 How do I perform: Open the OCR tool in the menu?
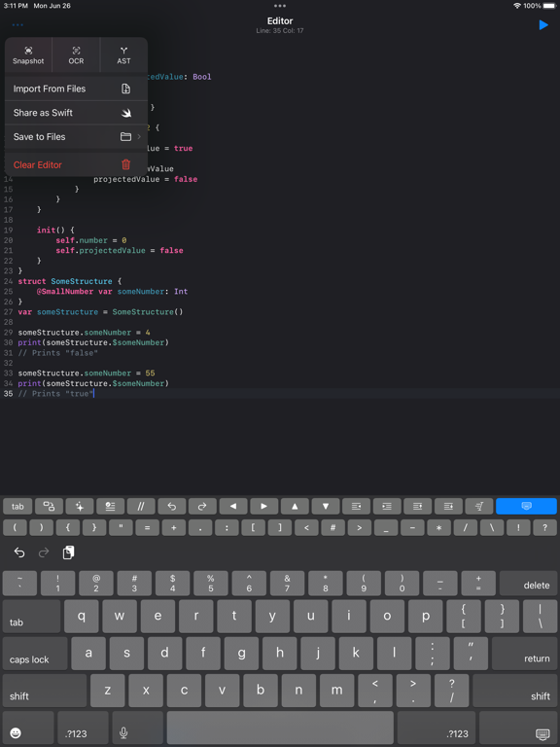click(76, 55)
